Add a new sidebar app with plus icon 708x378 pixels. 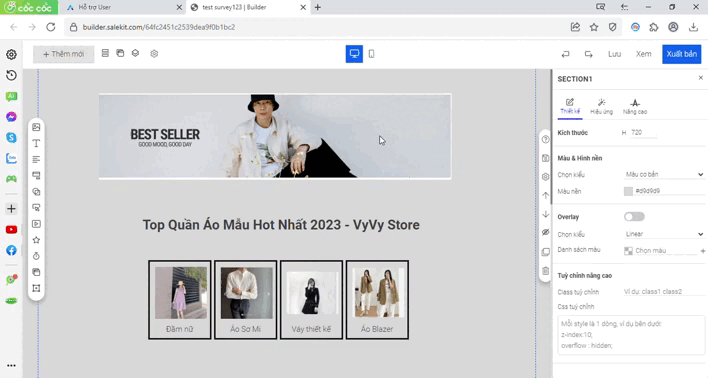[x=11, y=209]
